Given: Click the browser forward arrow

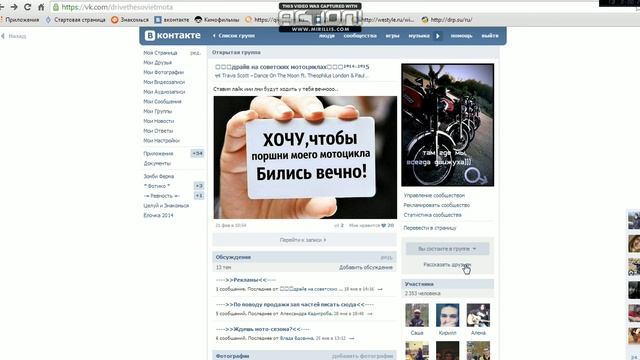Looking at the screenshot, I should click(x=14, y=7).
